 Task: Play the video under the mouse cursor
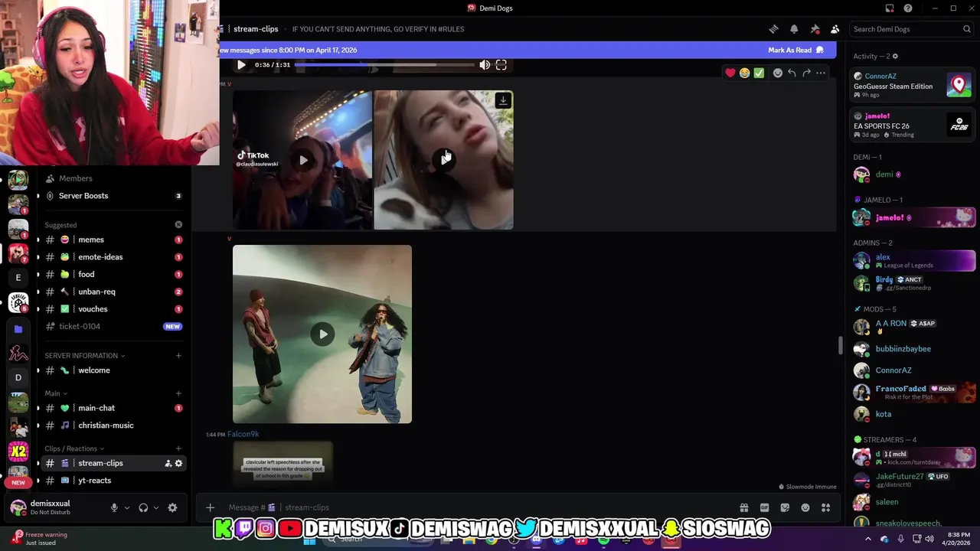coord(445,159)
